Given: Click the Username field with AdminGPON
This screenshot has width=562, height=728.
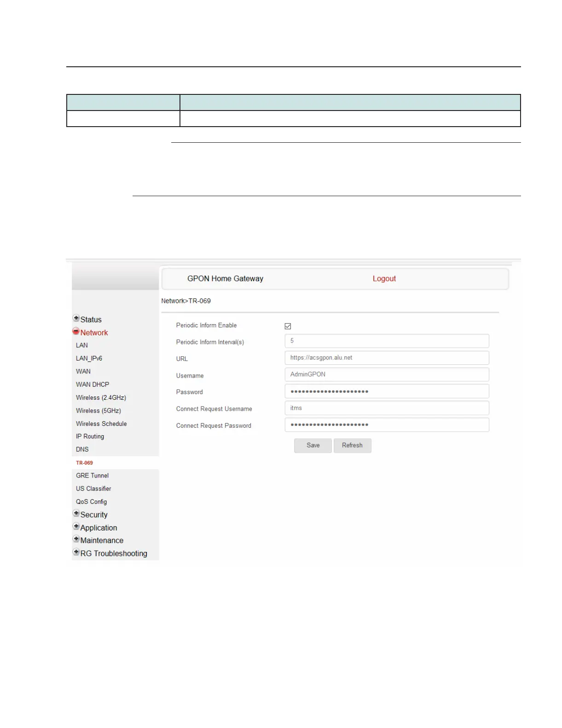Looking at the screenshot, I should point(387,374).
